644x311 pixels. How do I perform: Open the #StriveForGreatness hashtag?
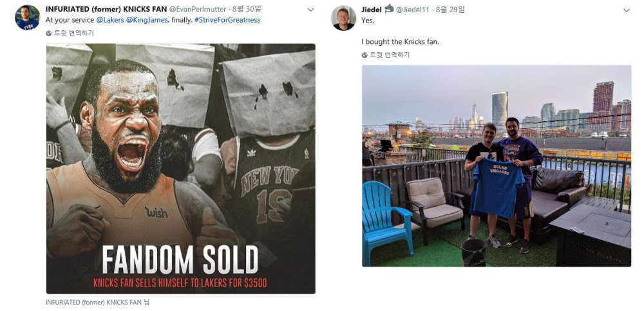point(227,20)
